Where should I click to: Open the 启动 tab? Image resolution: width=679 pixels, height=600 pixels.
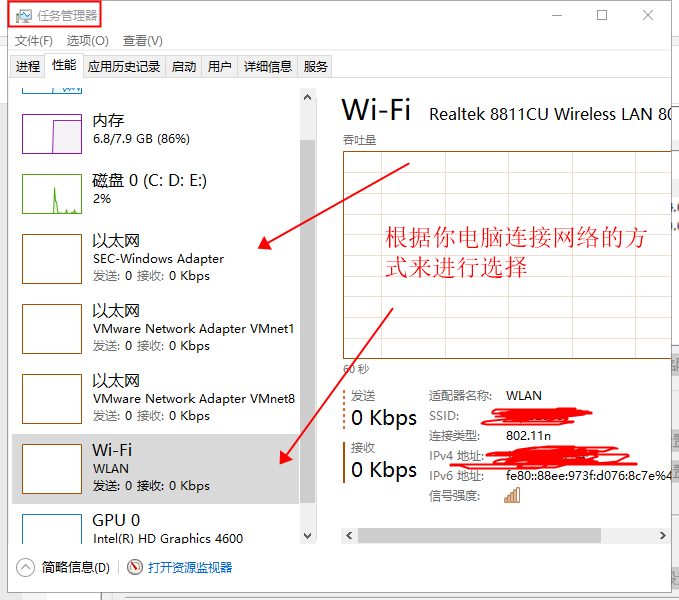[184, 67]
